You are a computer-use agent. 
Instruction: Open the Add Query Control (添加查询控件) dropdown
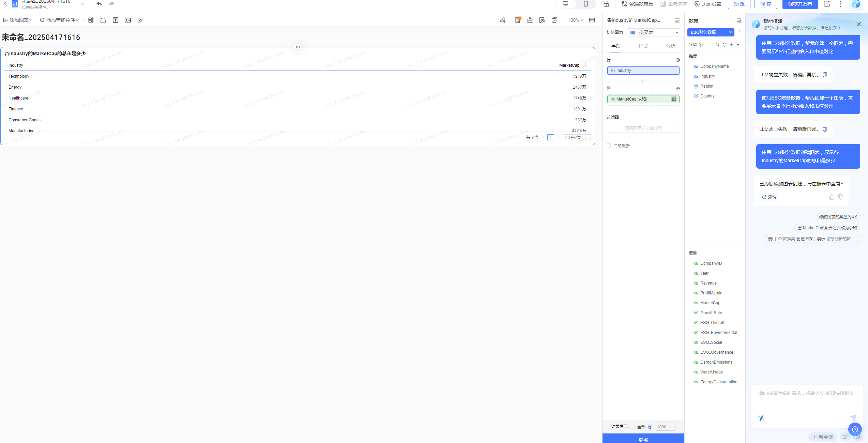[x=60, y=20]
